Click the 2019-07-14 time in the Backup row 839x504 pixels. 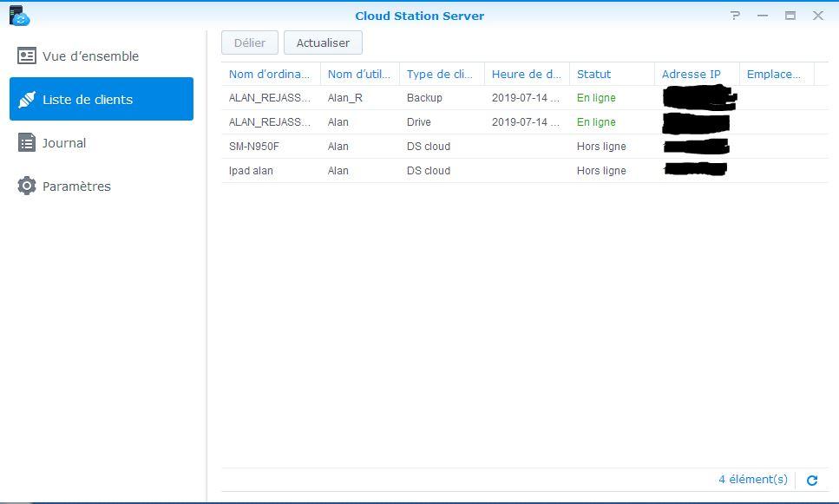[x=526, y=98]
